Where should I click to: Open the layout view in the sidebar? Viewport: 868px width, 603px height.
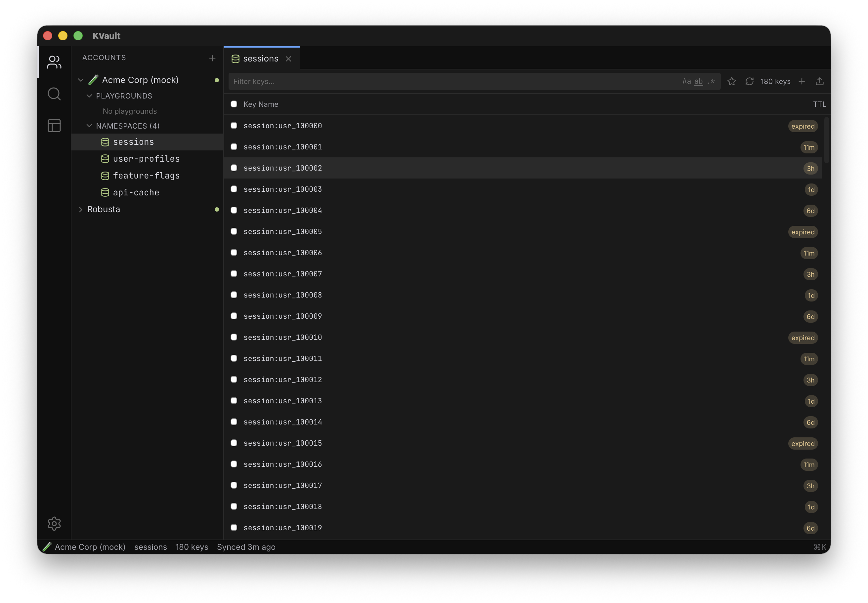point(54,125)
